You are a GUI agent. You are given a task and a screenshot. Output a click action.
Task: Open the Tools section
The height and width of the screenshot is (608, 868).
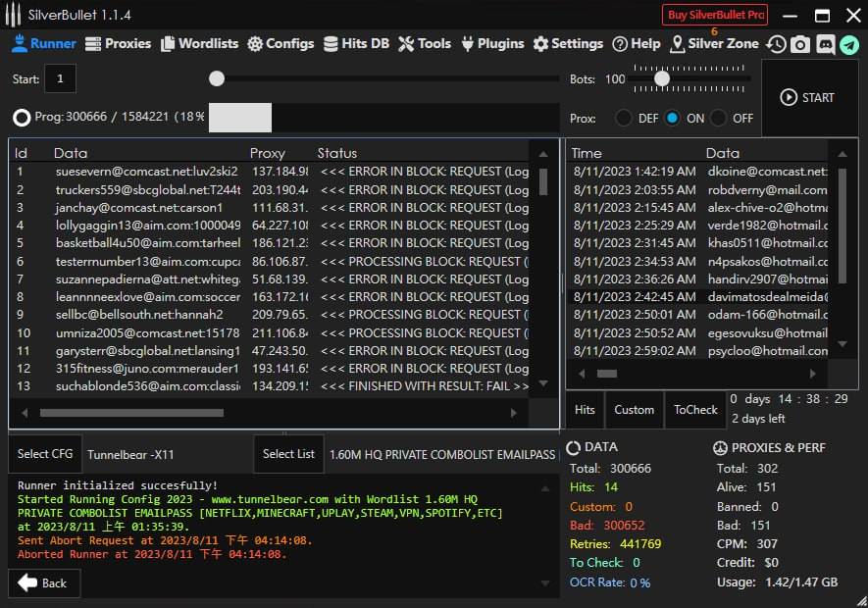(425, 43)
